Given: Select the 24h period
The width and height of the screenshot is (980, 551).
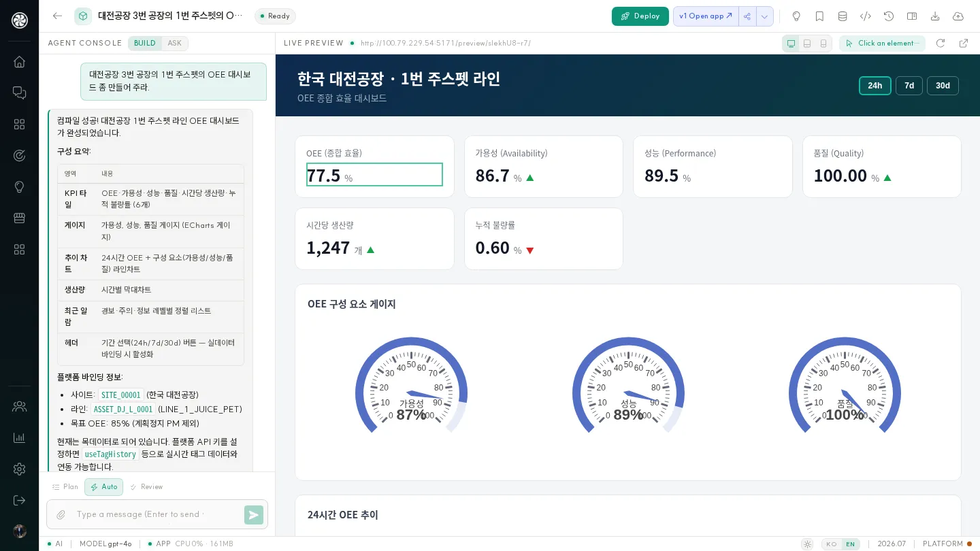Looking at the screenshot, I should point(875,86).
